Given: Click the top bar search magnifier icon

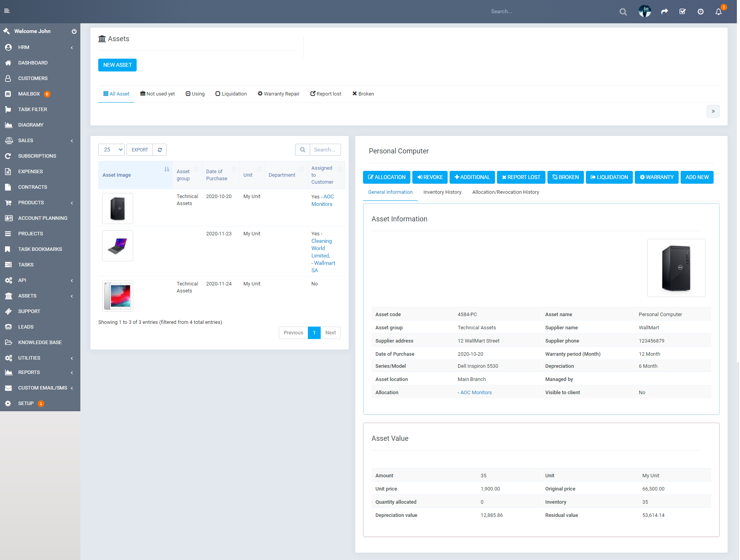Looking at the screenshot, I should pyautogui.click(x=623, y=12).
